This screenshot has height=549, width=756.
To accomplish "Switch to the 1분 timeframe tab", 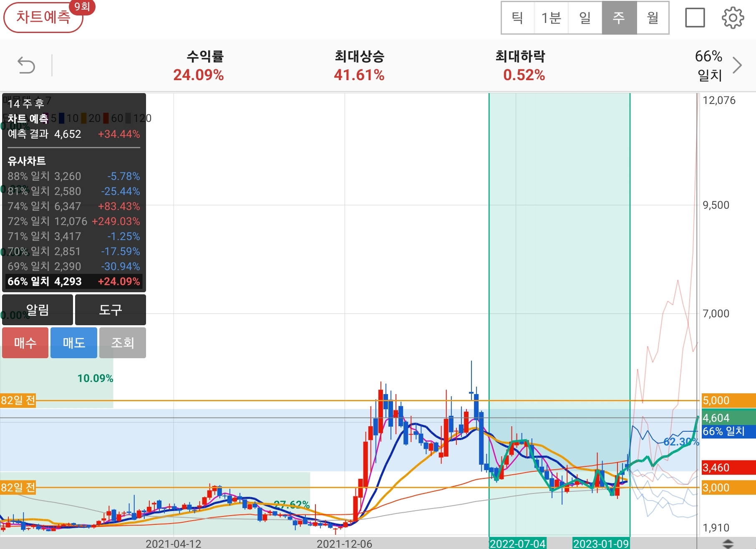I will [551, 18].
